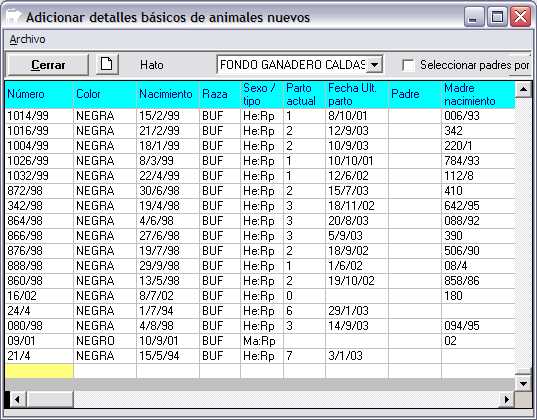Viewport: 537px width, 420px height.
Task: Minimize the animal details window
Action: [x=474, y=17]
